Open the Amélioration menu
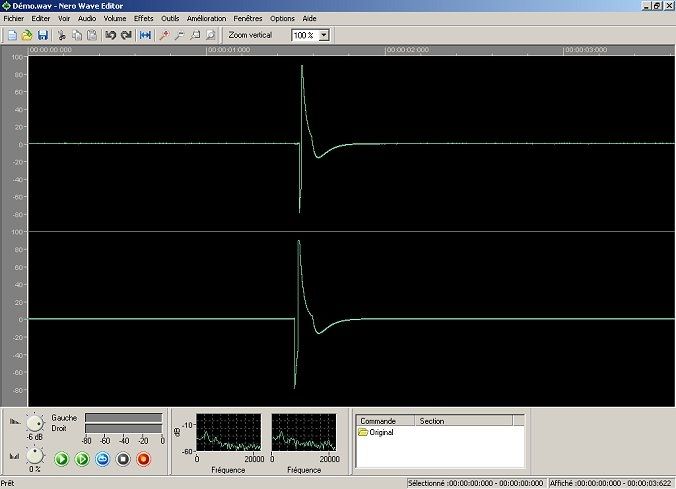This screenshot has width=676, height=489. [x=207, y=19]
